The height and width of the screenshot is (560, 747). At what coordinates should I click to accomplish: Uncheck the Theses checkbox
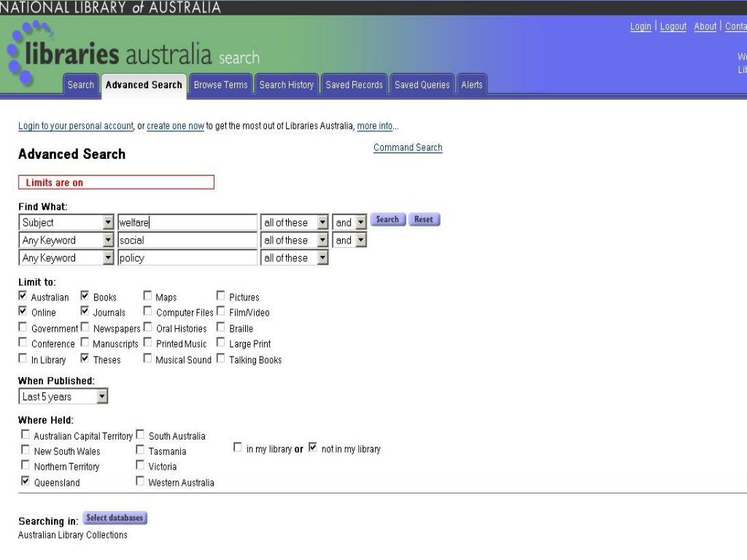(x=85, y=358)
